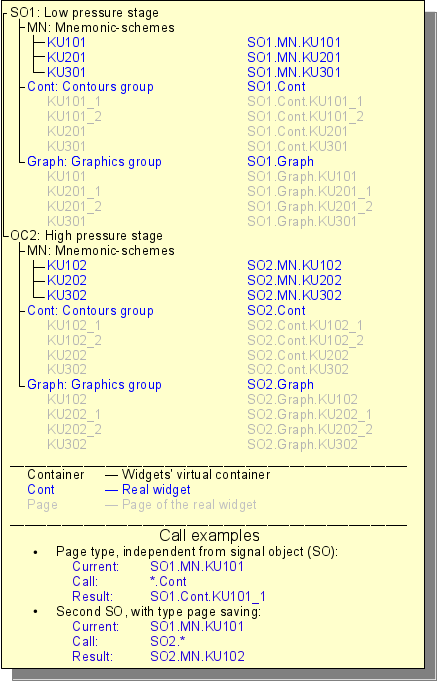Select tree page 'KU101_1' in left column
The width and height of the screenshot is (437, 681).
click(x=74, y=102)
